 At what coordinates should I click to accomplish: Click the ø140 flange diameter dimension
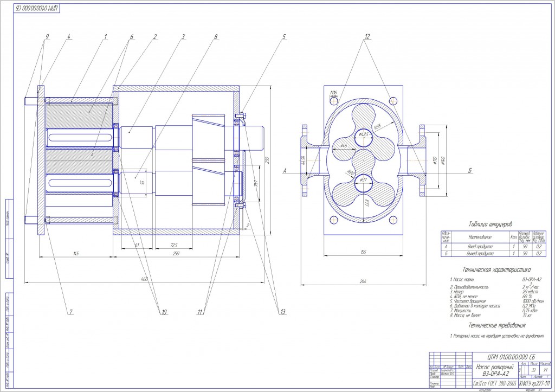[443, 160]
